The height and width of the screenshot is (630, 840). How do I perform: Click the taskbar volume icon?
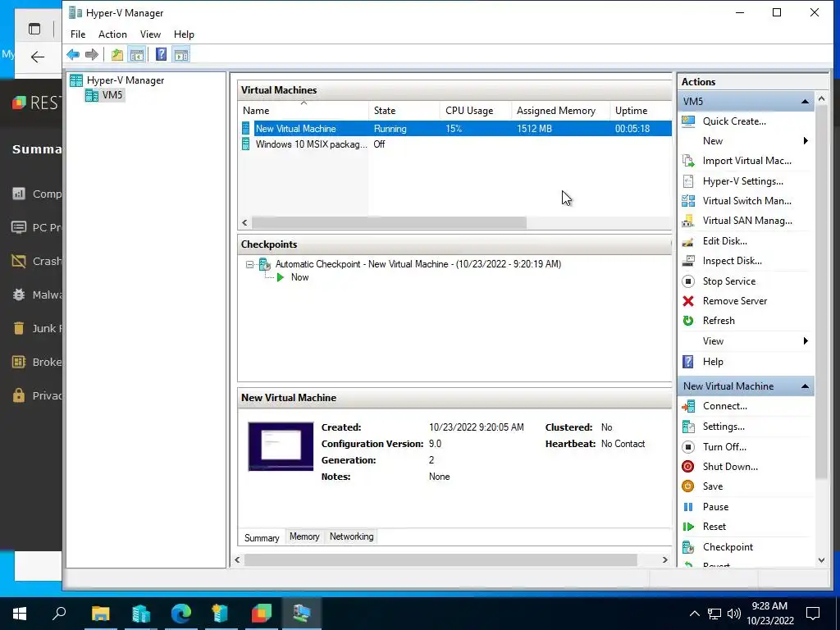[734, 614]
